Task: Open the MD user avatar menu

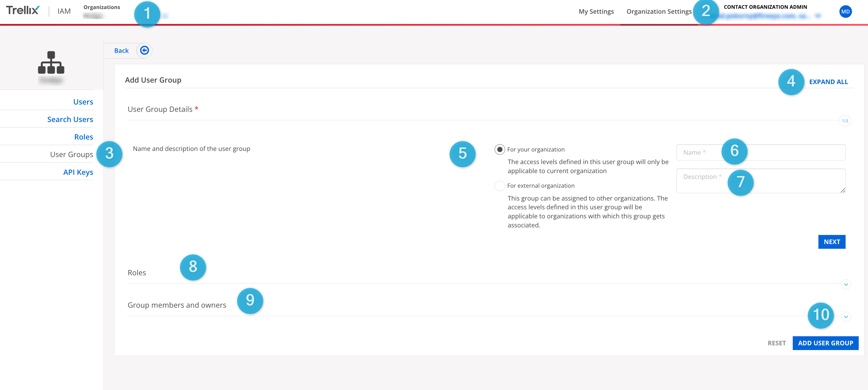Action: coord(846,11)
